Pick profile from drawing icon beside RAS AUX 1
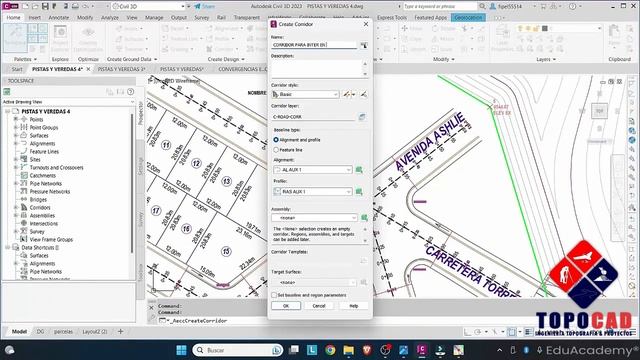 tap(359, 191)
